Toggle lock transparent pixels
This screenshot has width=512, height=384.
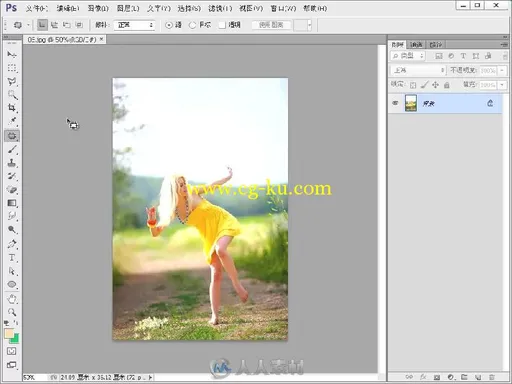pos(413,85)
